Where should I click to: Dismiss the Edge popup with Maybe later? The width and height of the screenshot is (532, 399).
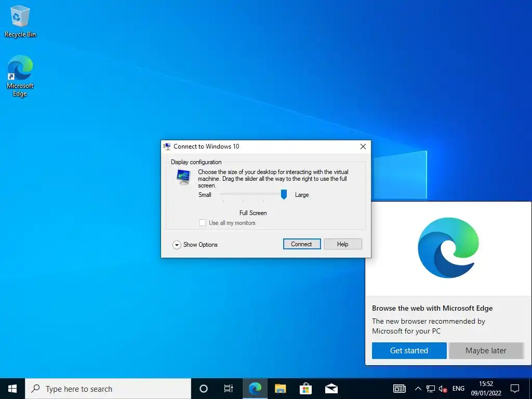point(486,351)
